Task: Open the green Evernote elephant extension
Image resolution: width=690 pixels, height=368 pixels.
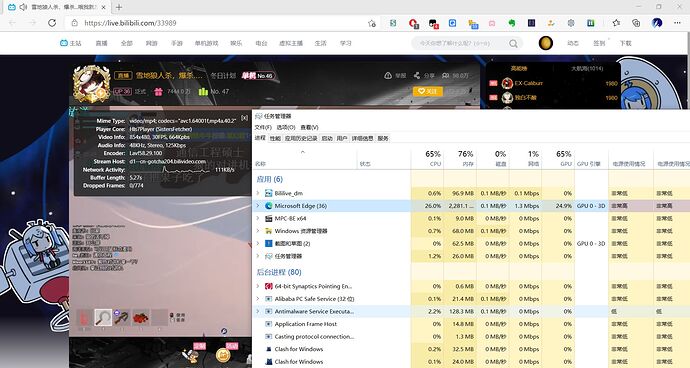Action: coord(511,23)
